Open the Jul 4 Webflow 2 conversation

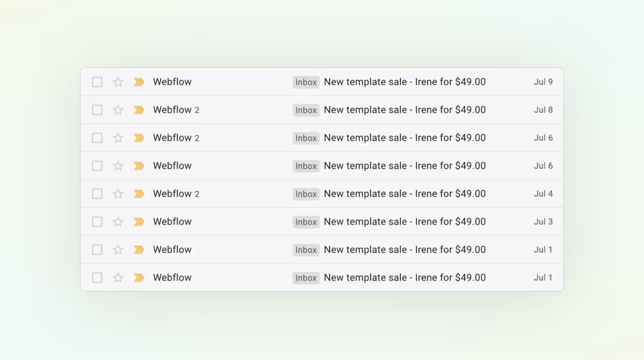(404, 193)
